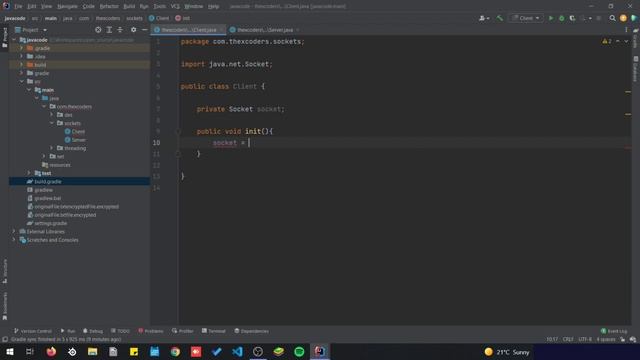Expand the External Libraries node

point(14,231)
